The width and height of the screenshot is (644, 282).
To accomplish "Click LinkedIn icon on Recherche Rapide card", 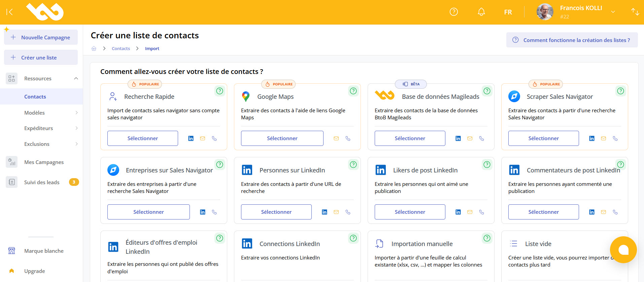I will [x=191, y=138].
